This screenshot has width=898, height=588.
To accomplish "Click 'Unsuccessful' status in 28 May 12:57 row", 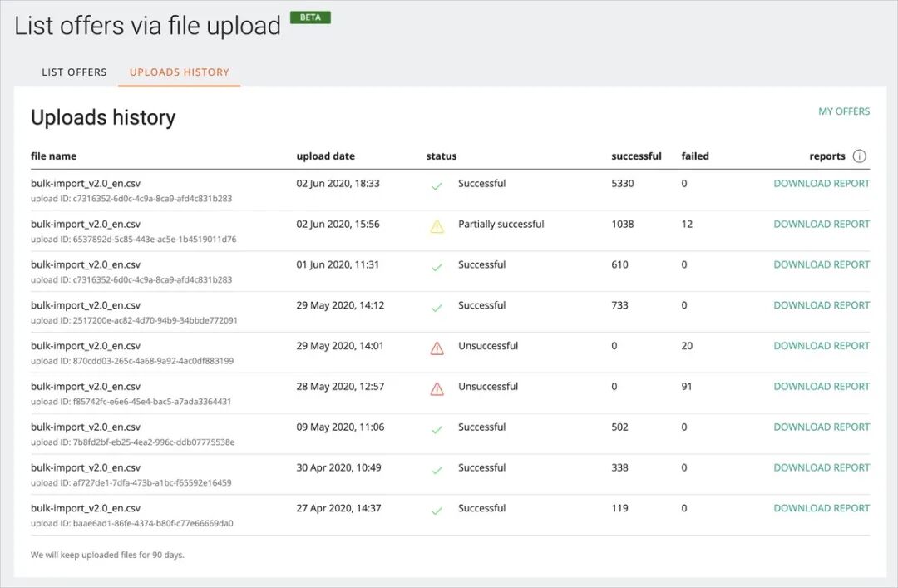I will coord(488,387).
